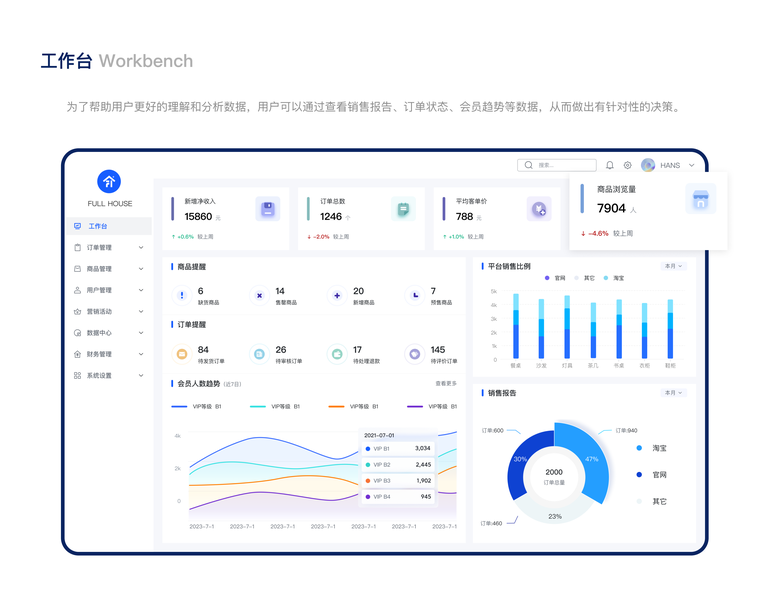Expand the 订单管理 chevron
The image size is (770, 600).
(141, 247)
